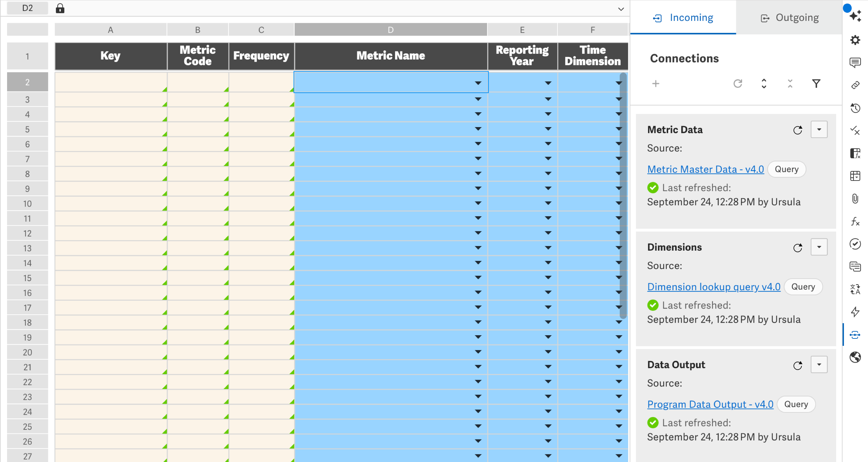Screen dimensions: 868x462
Task: Open the history clock icon
Action: (855, 108)
